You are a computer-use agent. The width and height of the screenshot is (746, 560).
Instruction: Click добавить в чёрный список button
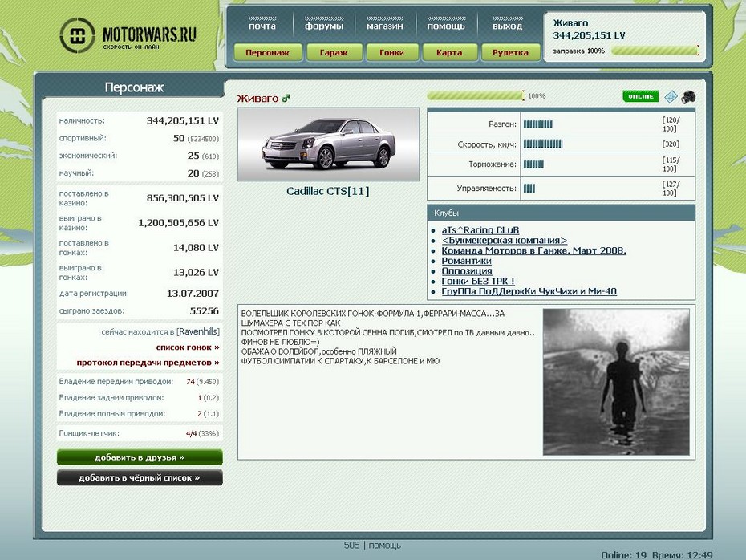(140, 477)
